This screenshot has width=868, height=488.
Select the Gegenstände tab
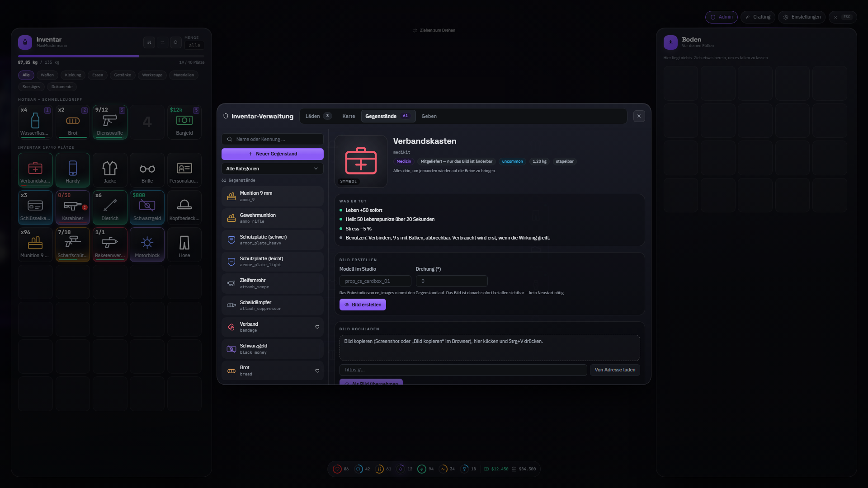(x=388, y=116)
